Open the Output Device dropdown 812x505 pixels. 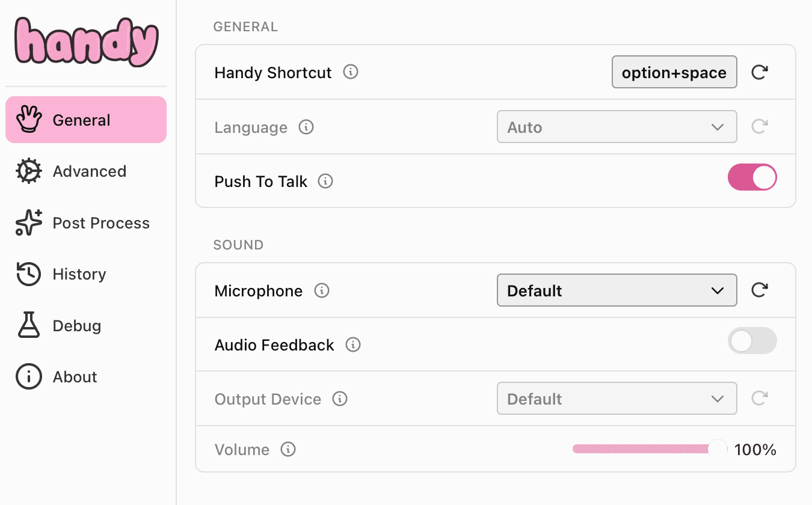point(617,399)
